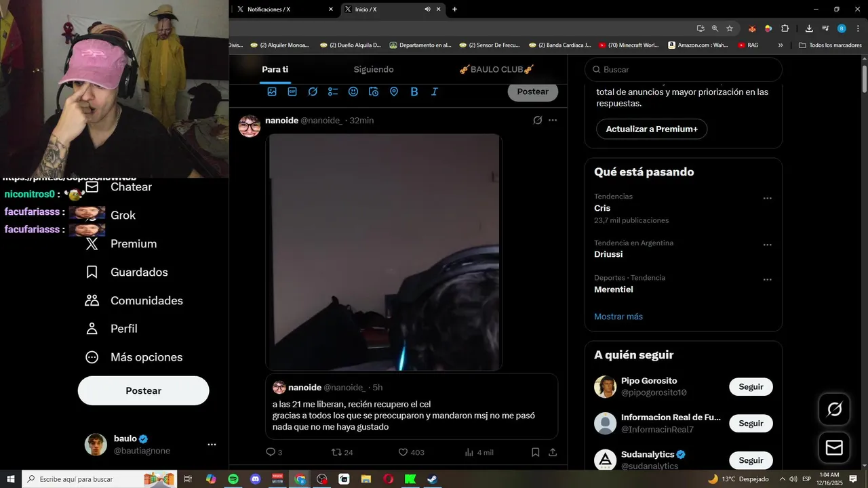868x488 pixels.
Task: Click the Grok explain icon on nanoide's post
Action: tap(537, 120)
